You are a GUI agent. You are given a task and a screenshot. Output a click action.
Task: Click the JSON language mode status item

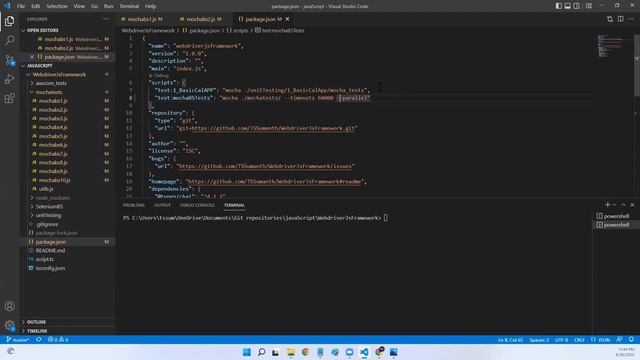click(x=600, y=340)
